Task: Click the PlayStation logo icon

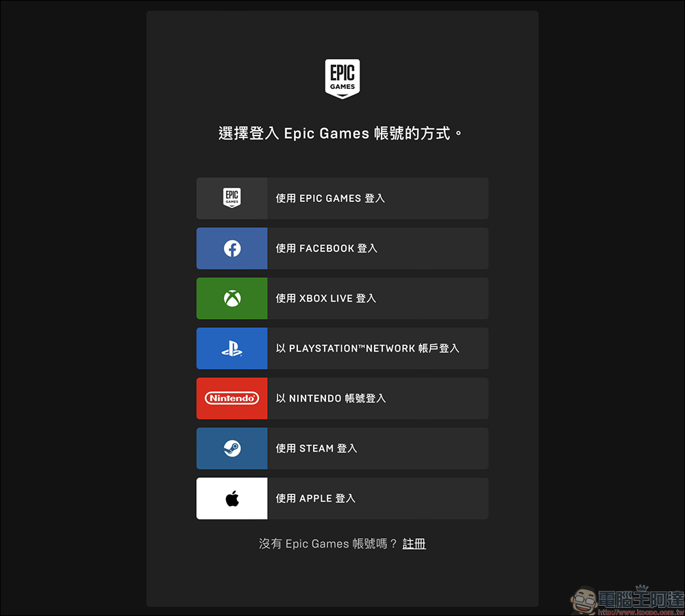Action: (x=232, y=348)
